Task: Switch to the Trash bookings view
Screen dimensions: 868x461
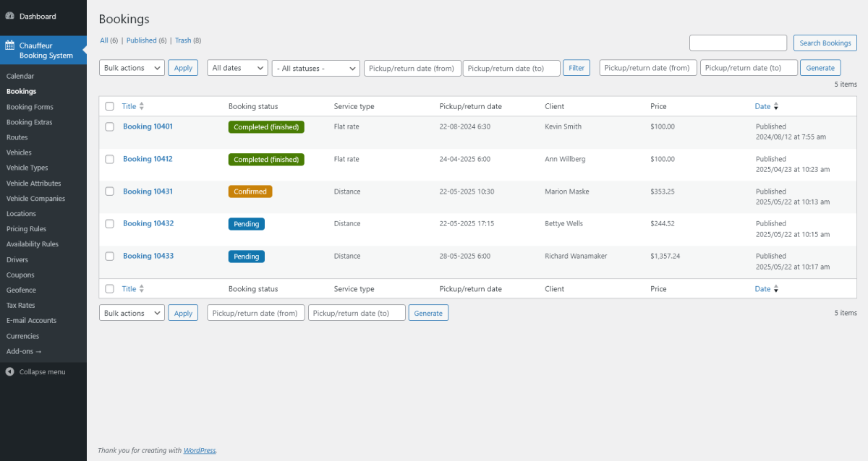Action: point(182,40)
